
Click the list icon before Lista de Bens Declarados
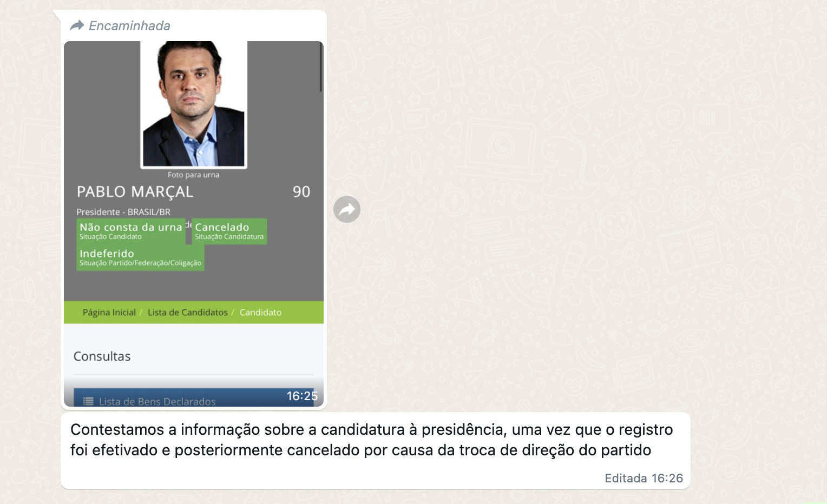88,401
